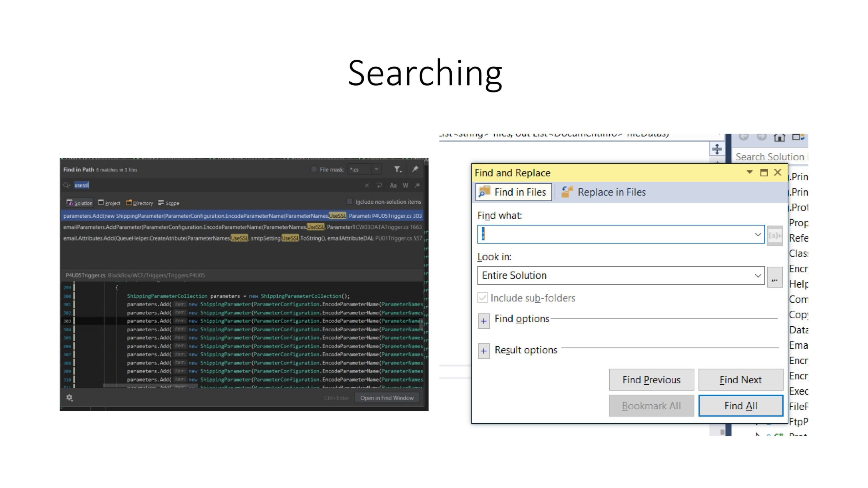Open the Look in Entire Solution dropdown
The height and width of the screenshot is (488, 868).
(x=758, y=276)
